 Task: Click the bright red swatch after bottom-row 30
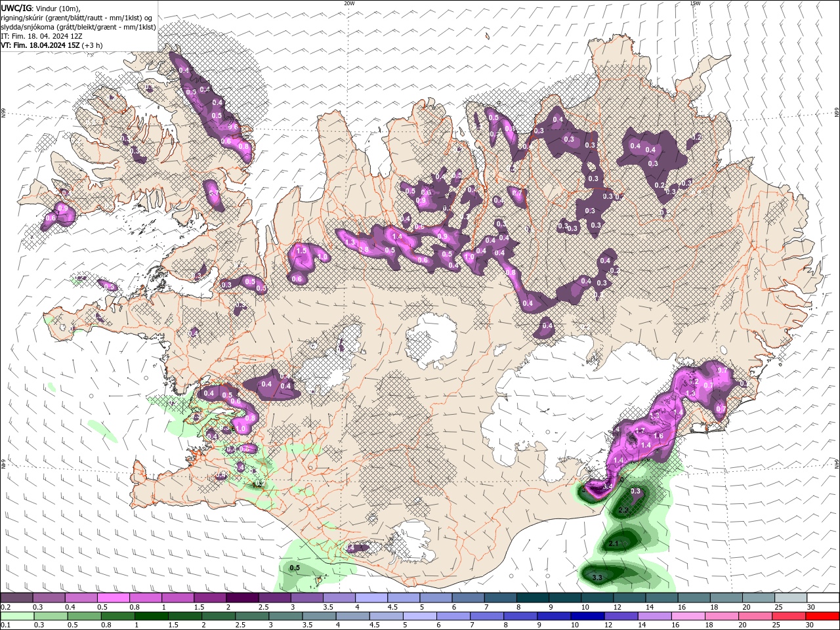(822, 616)
